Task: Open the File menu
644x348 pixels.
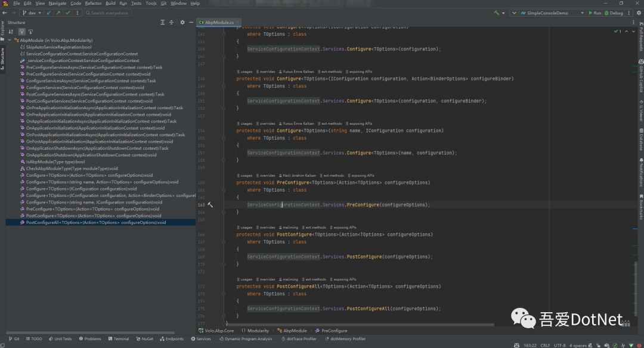Action: coord(17,4)
